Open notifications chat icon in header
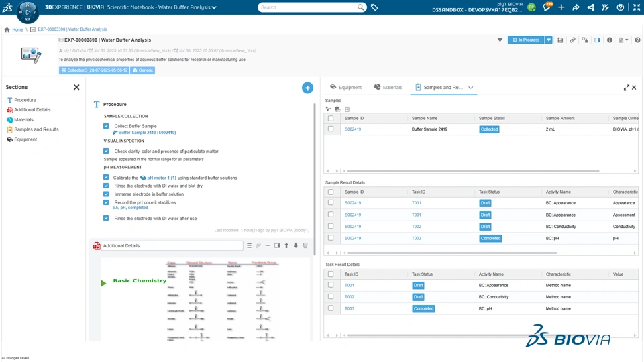 click(546, 7)
